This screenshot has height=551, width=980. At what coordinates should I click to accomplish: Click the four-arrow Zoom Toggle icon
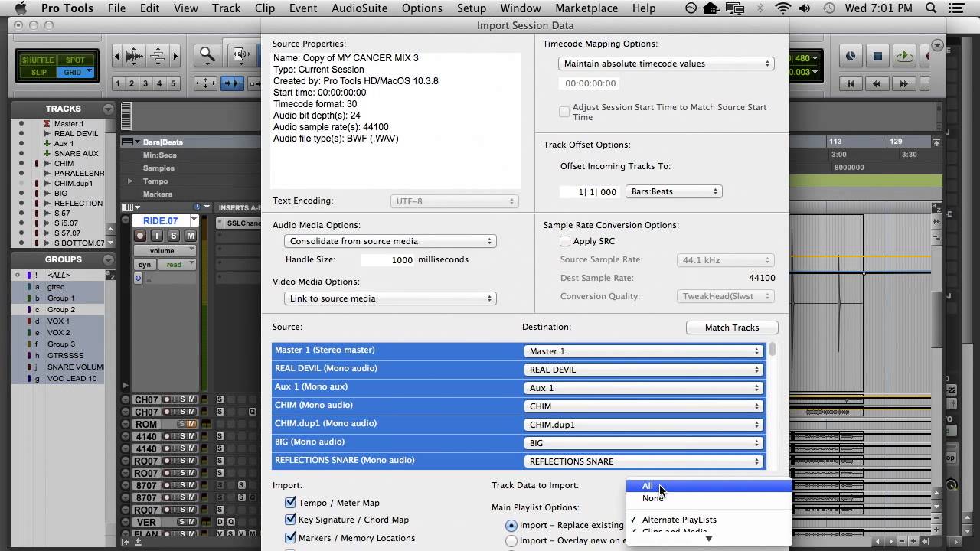[205, 83]
